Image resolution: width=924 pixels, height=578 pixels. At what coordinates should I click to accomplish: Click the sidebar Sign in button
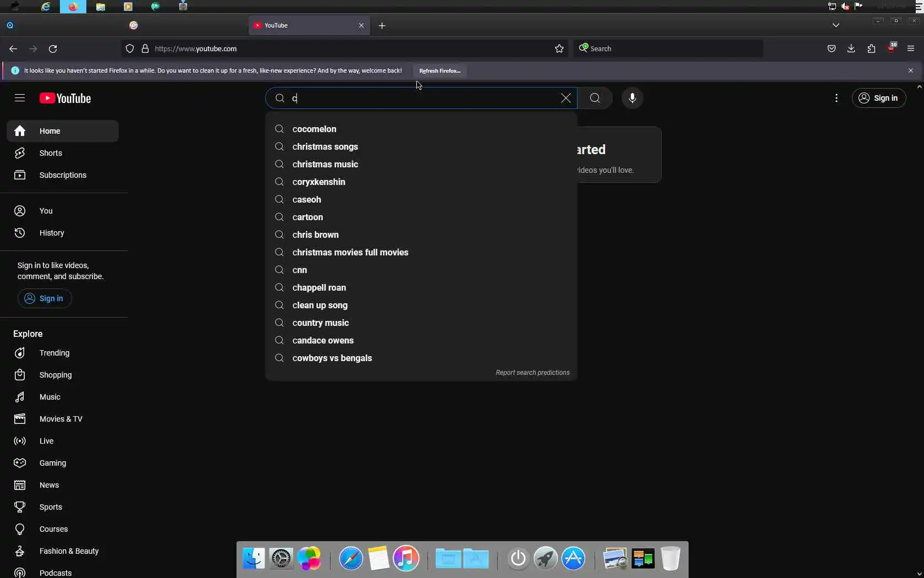point(45,298)
